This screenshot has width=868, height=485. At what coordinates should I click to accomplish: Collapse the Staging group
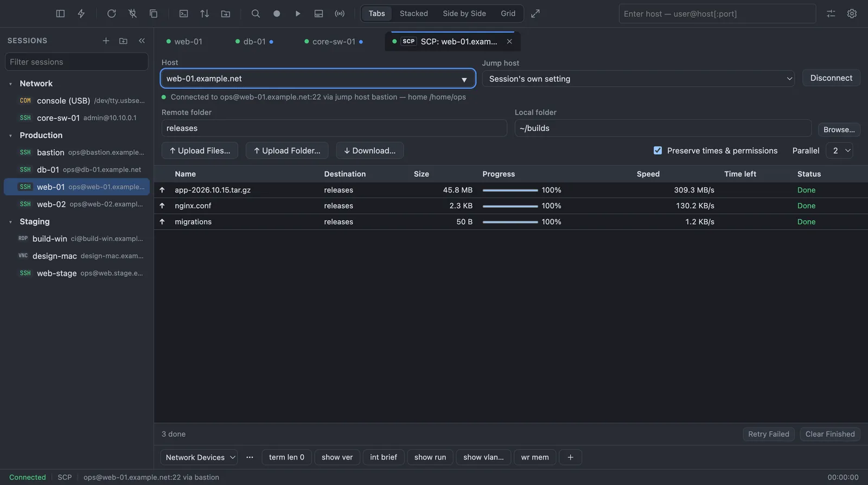10,222
